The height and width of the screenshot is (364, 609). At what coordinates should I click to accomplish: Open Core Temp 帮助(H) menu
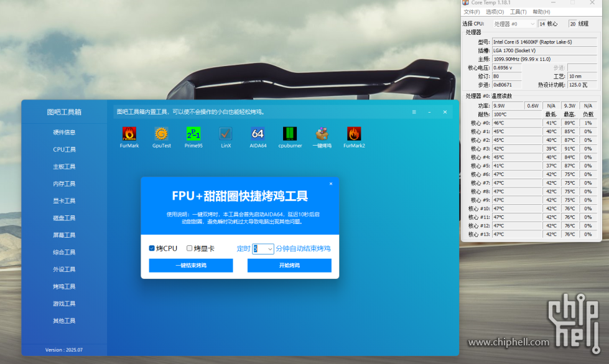point(541,12)
